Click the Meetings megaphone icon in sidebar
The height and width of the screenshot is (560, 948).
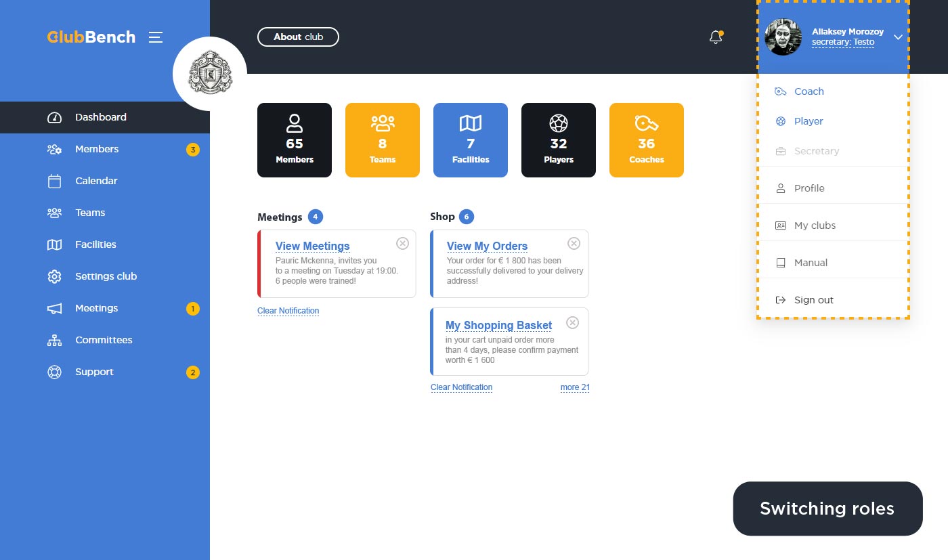point(55,308)
